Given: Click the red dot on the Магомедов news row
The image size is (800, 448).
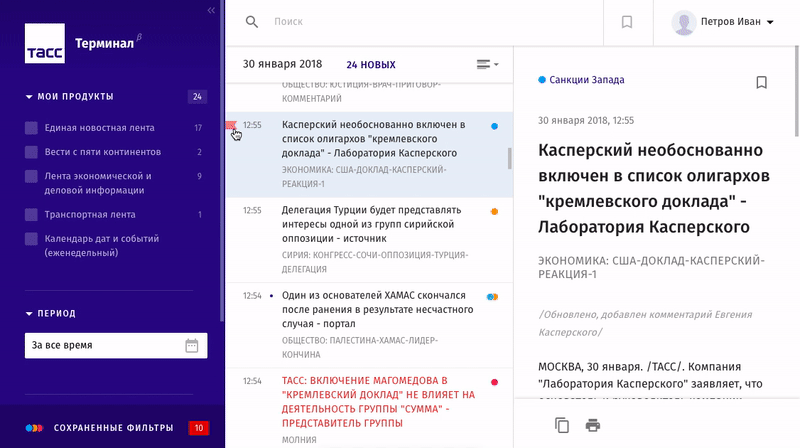Looking at the screenshot, I should (494, 382).
